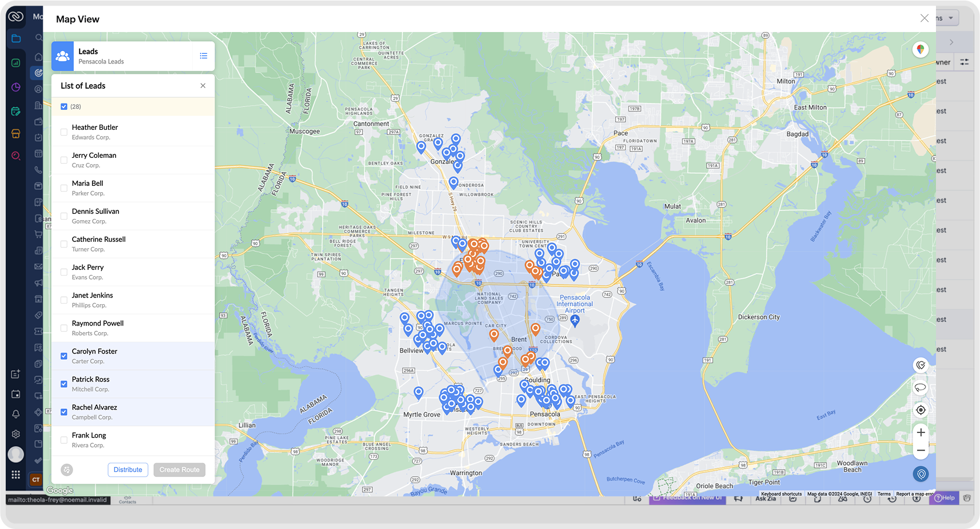Zoom in on the map
Image resolution: width=980 pixels, height=529 pixels.
tap(921, 433)
